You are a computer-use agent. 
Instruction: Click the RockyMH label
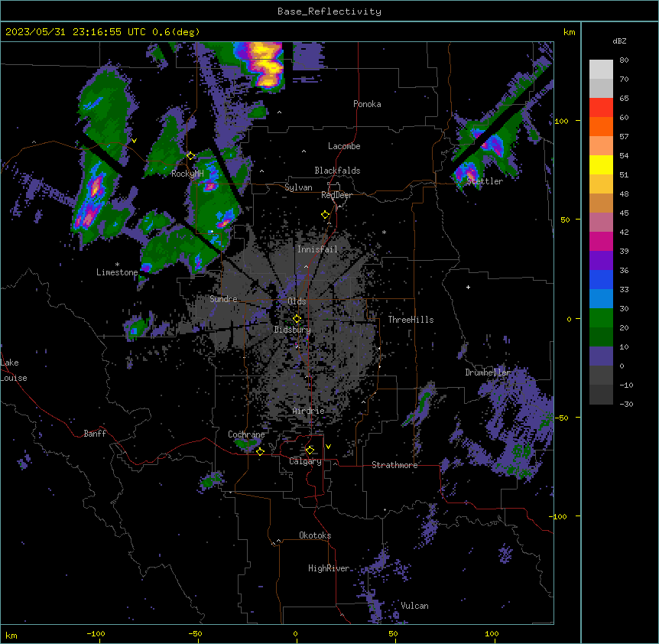(x=187, y=174)
